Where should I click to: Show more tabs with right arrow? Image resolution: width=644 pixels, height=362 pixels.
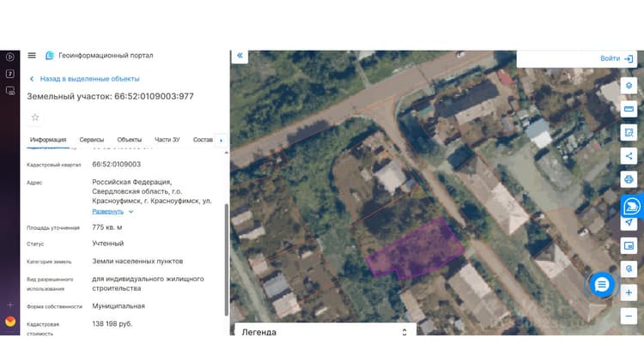click(x=222, y=141)
